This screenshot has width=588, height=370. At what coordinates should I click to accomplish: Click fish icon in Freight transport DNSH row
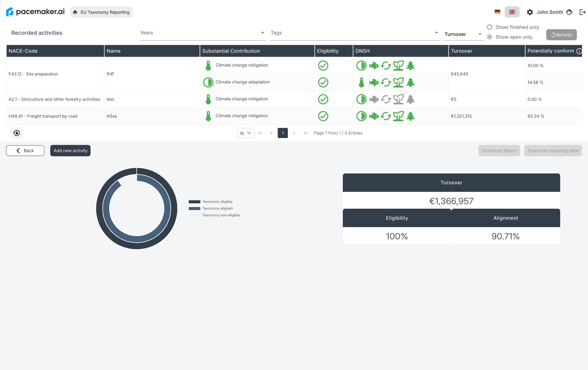point(374,116)
